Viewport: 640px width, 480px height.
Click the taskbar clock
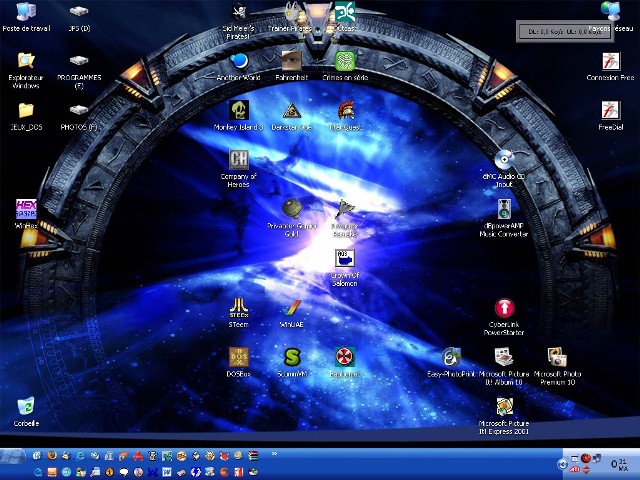(619, 464)
